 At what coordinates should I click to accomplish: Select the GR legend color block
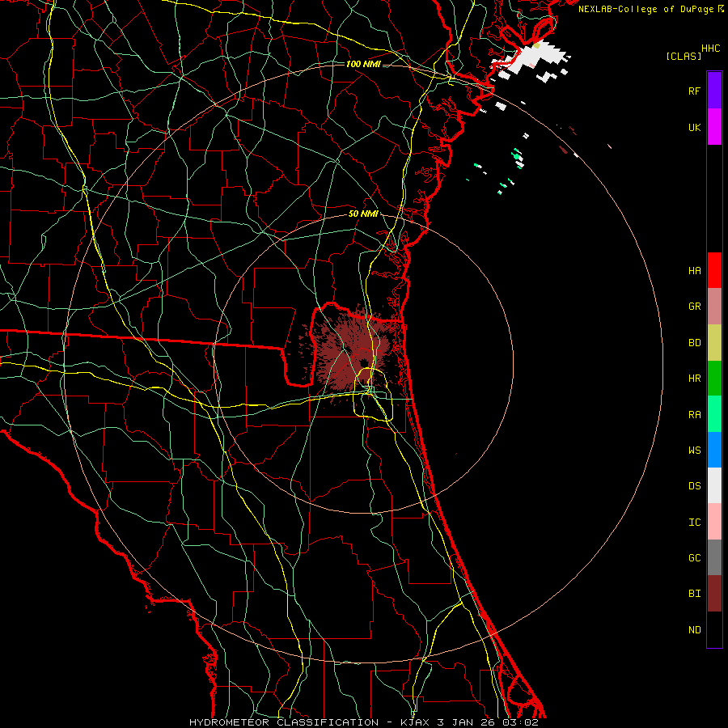pyautogui.click(x=714, y=307)
